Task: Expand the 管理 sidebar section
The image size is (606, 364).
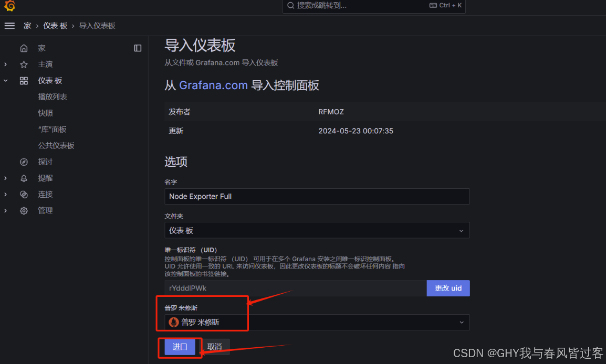Action: pos(6,211)
